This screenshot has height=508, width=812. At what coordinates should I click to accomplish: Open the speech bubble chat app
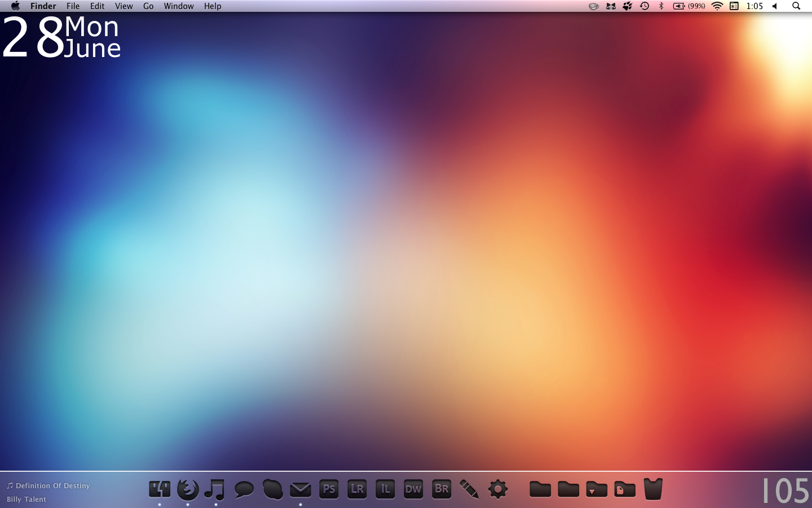244,489
